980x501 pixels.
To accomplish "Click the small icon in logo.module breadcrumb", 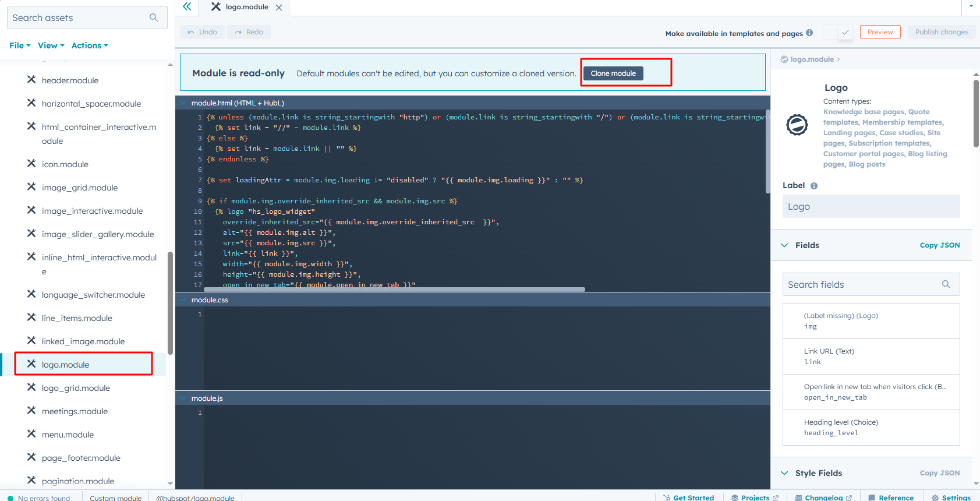I will pos(784,59).
